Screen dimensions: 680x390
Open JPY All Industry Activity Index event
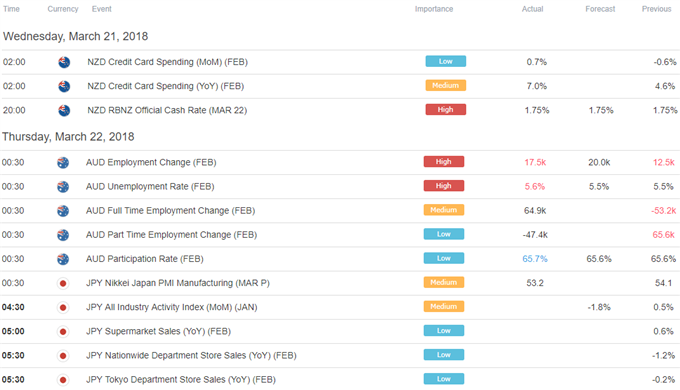[171, 307]
